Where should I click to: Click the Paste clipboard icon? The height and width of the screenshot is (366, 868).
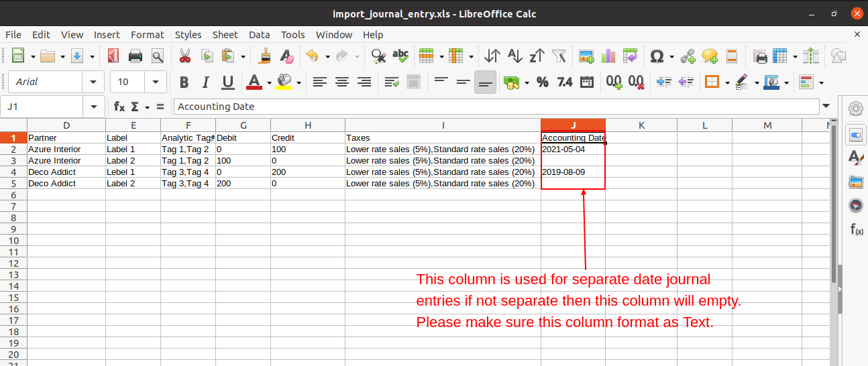228,56
